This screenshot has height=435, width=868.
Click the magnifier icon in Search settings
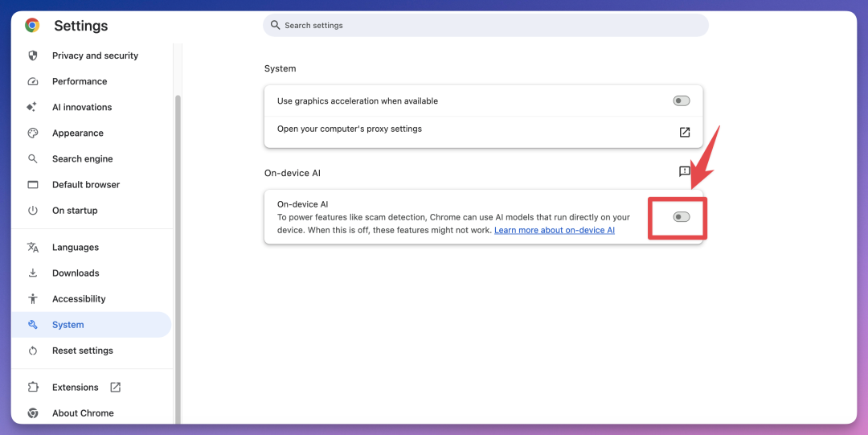pyautogui.click(x=275, y=26)
